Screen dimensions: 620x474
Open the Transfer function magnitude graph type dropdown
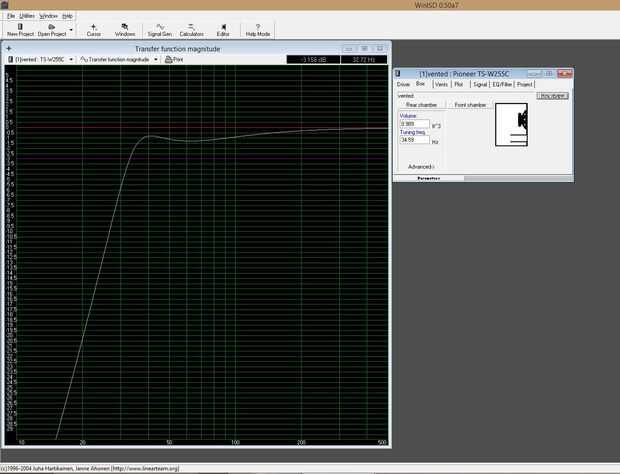156,59
